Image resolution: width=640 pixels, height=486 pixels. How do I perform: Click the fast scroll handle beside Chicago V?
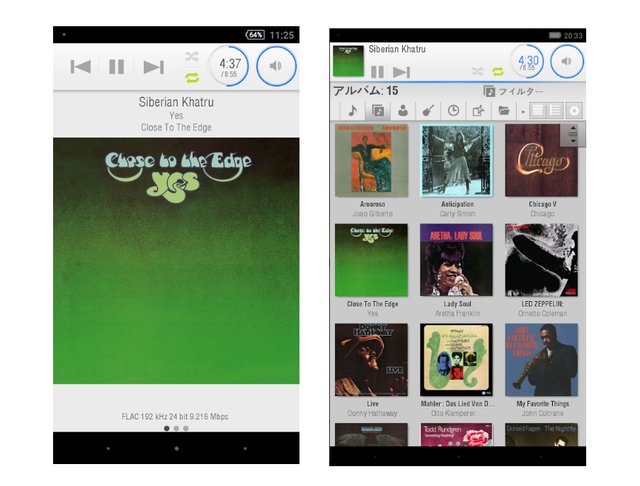(x=573, y=134)
